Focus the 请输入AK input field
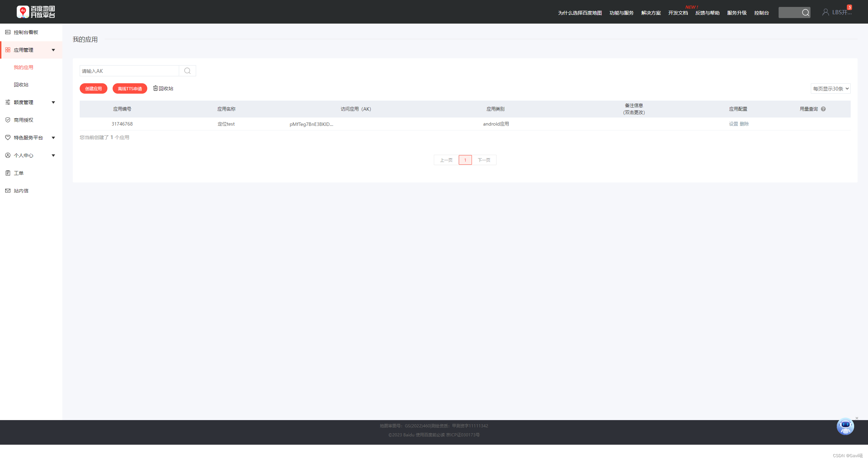 coord(129,71)
